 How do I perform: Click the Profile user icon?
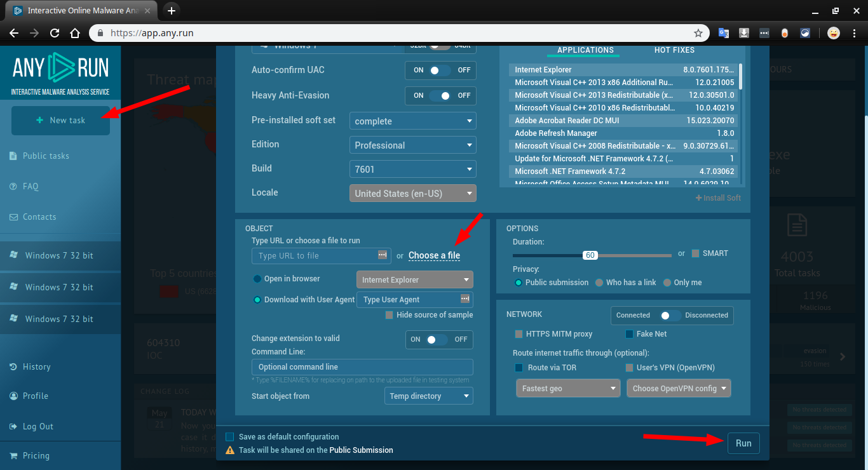tap(13, 396)
